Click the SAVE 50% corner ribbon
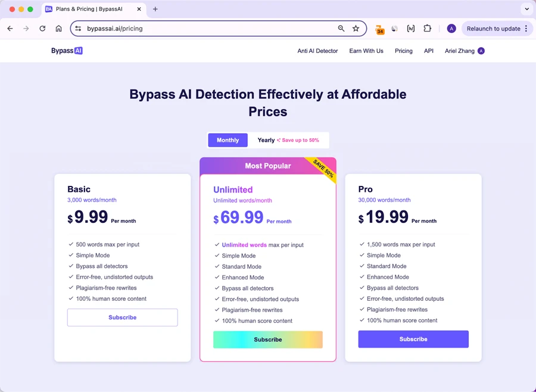536x392 pixels. point(323,169)
